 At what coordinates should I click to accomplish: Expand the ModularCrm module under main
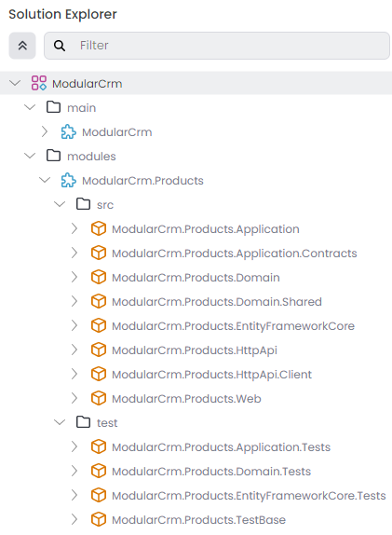pyautogui.click(x=45, y=131)
